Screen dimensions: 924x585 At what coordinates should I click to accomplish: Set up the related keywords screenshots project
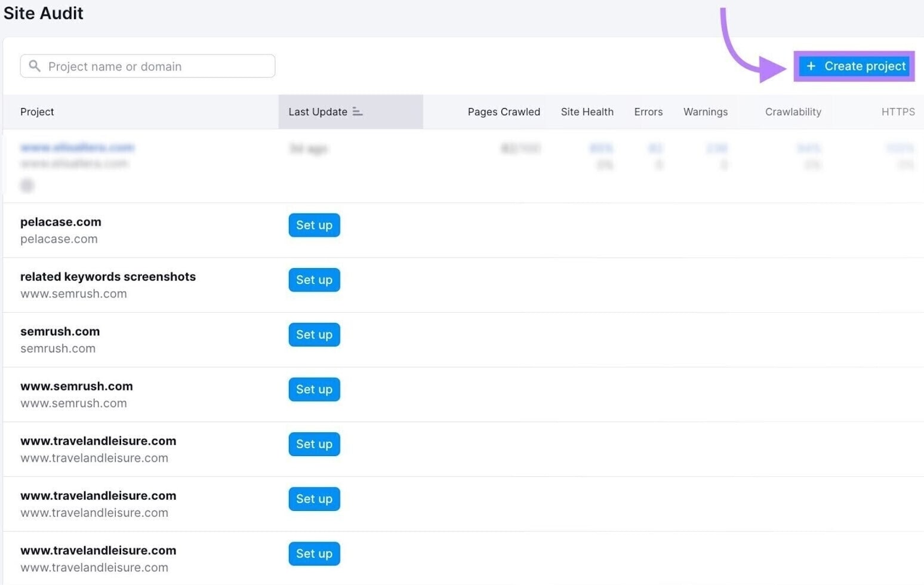(x=314, y=280)
